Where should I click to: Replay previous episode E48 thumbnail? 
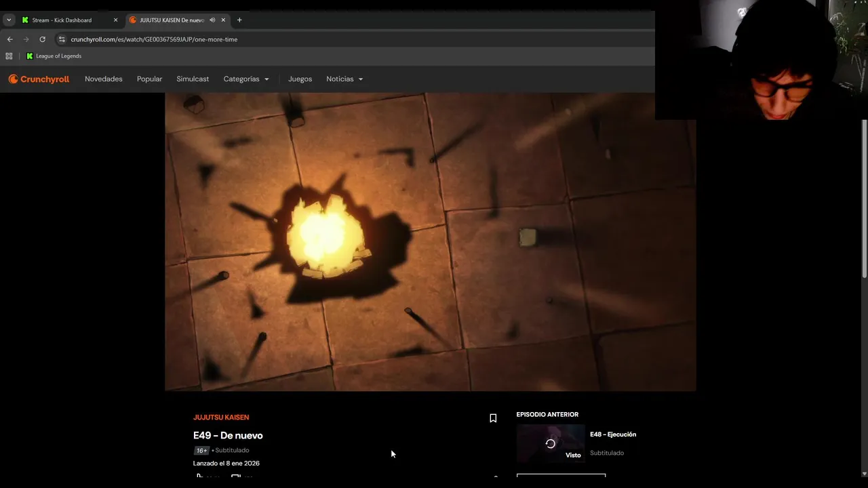(551, 444)
